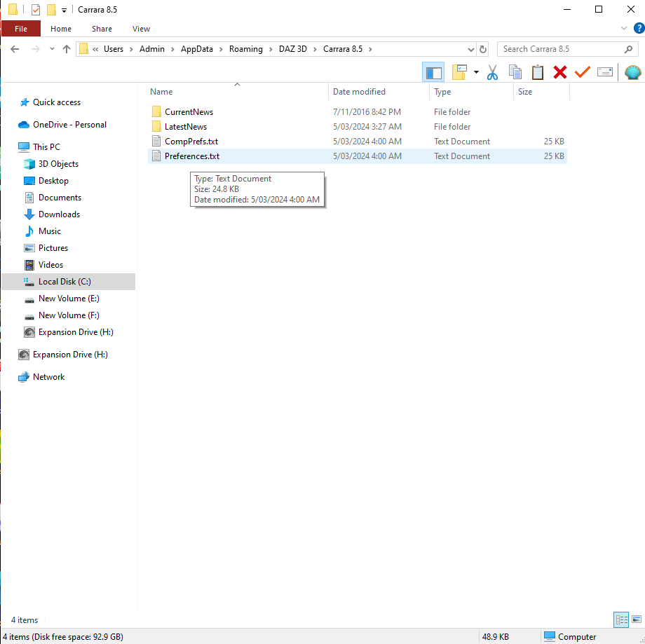This screenshot has width=645, height=644.
Task: Click the red Delete X icon
Action: [x=560, y=72]
